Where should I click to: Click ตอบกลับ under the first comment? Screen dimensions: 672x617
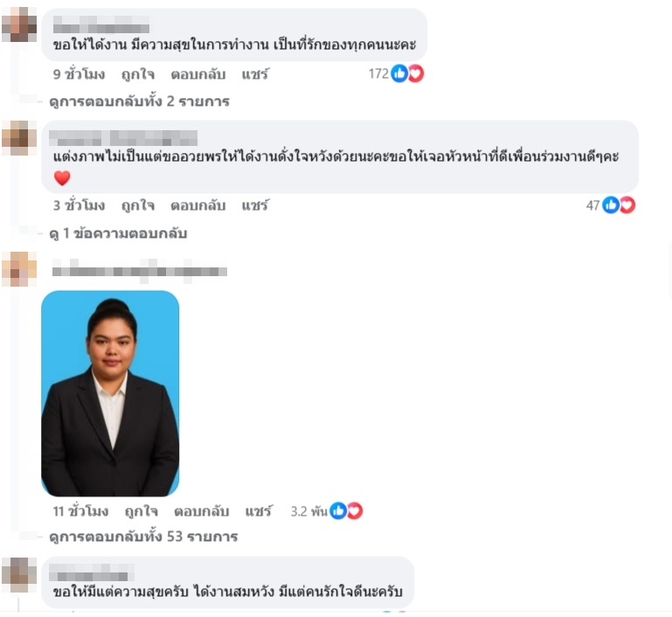pos(198,74)
